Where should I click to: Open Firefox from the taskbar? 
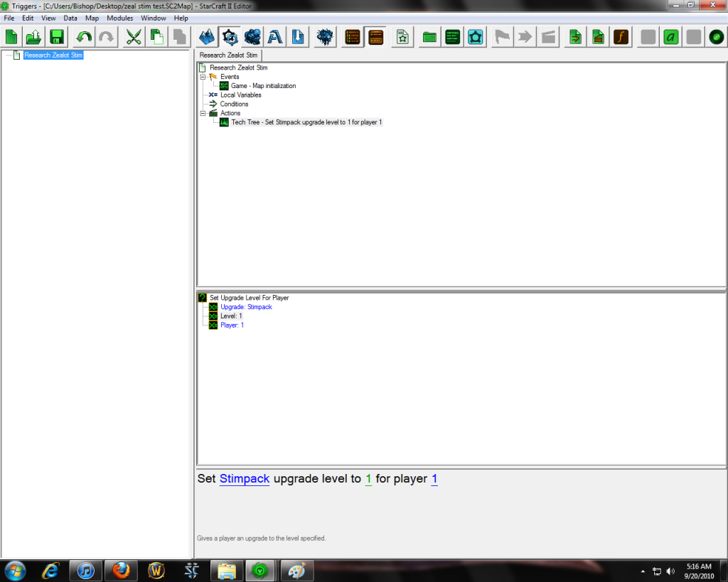121,571
